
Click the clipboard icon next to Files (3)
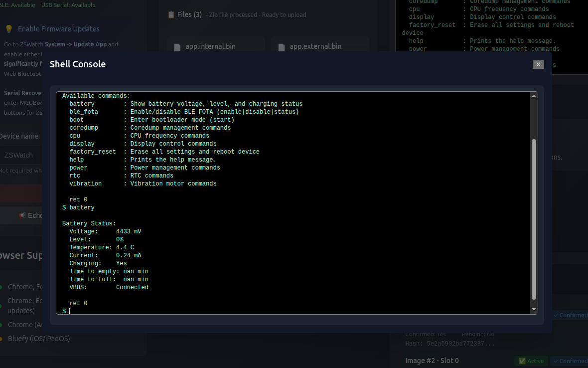(171, 15)
